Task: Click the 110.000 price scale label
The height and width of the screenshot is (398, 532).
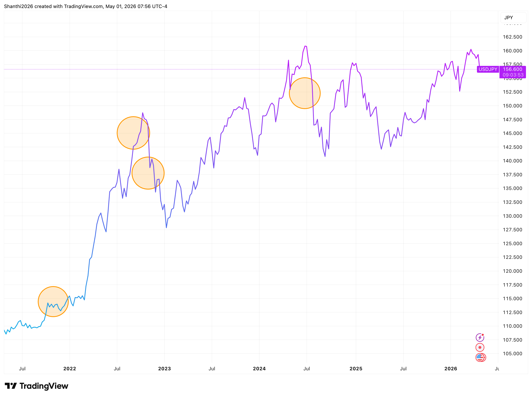Action: pyautogui.click(x=513, y=326)
